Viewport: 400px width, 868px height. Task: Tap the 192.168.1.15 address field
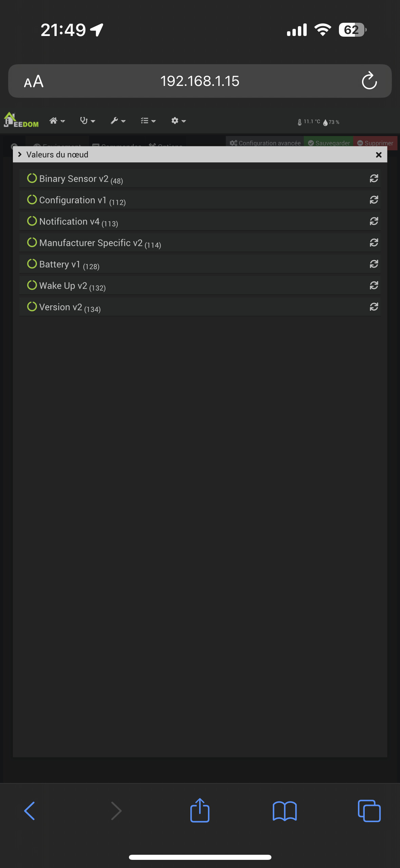[x=199, y=81]
